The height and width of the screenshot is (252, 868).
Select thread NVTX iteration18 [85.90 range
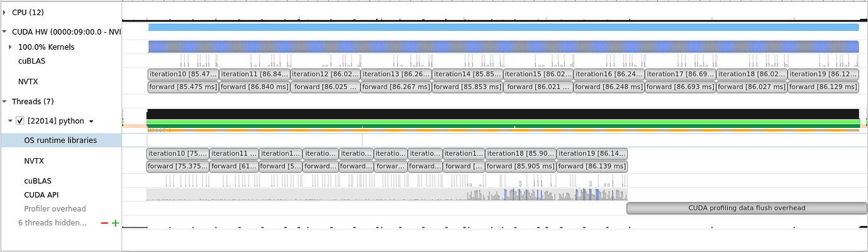tap(521, 153)
